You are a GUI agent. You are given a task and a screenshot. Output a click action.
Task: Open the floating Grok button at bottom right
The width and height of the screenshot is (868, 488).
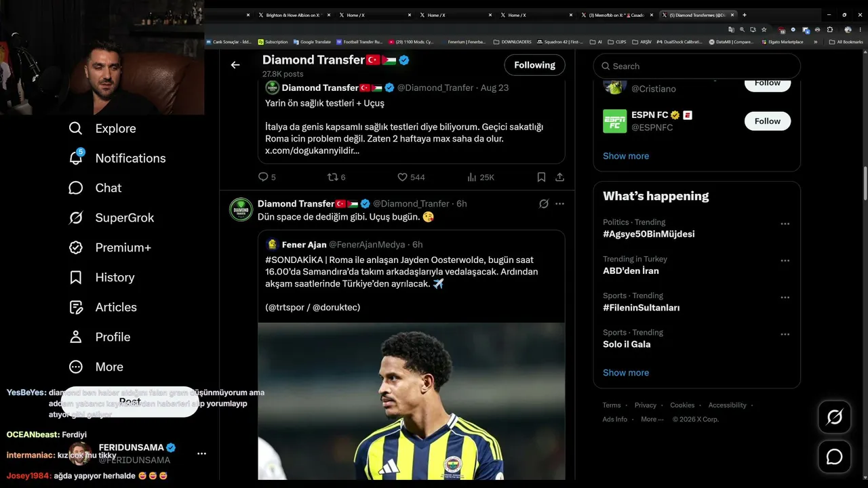834,417
